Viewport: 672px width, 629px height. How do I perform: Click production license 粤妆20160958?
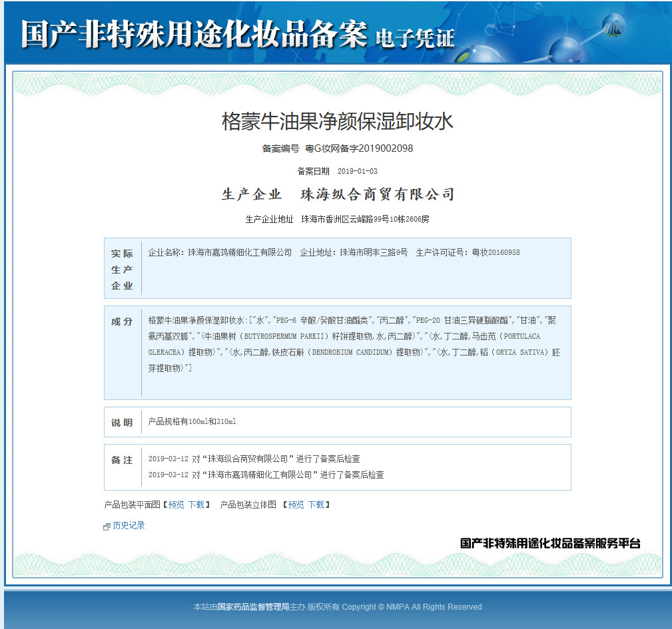pos(496,253)
